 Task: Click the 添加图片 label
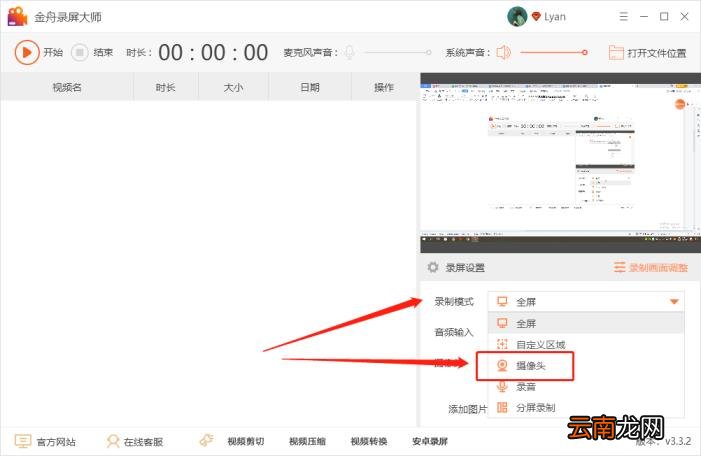coord(468,409)
